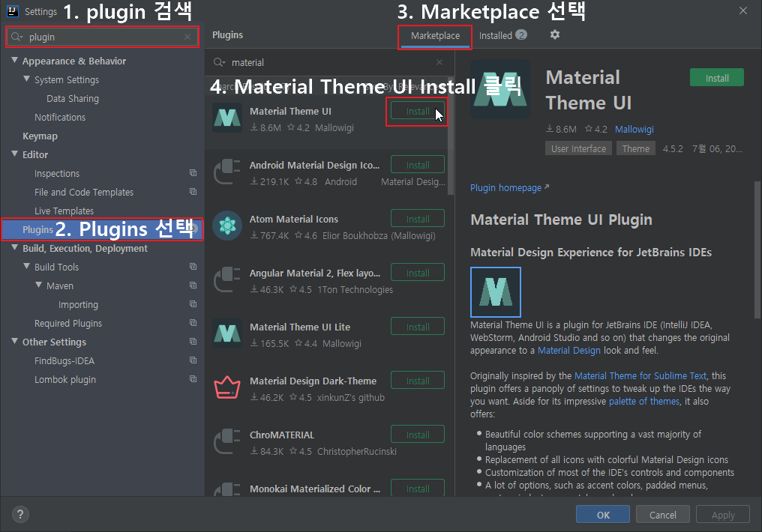Open the palette of themes link

[644, 402]
